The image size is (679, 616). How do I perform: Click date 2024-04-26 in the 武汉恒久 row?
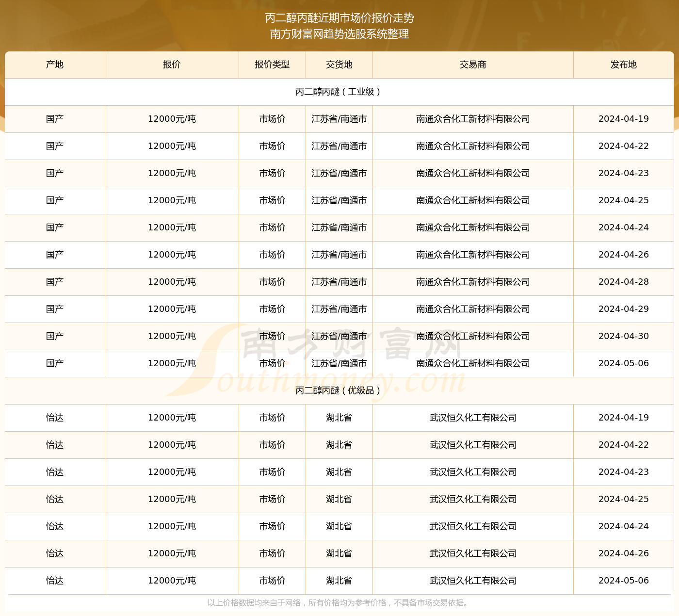click(623, 553)
